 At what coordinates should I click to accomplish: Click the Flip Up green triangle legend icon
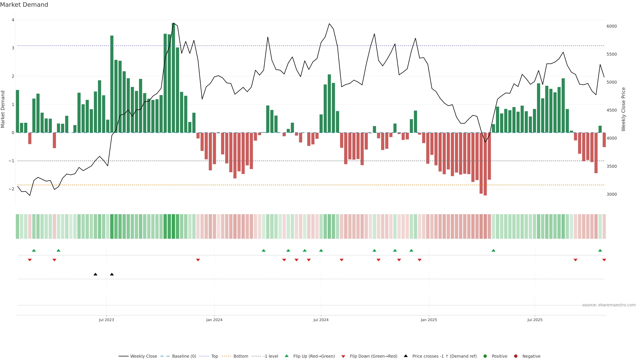287,356
